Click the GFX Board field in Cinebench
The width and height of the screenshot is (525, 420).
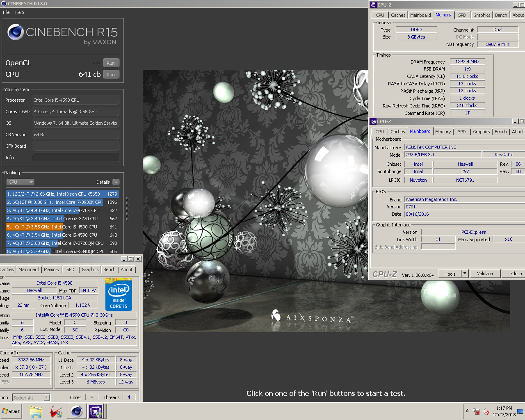(x=76, y=146)
